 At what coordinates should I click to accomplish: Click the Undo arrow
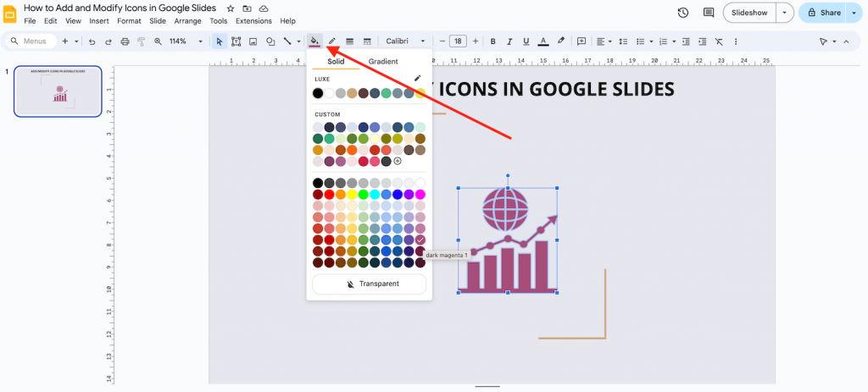[92, 41]
